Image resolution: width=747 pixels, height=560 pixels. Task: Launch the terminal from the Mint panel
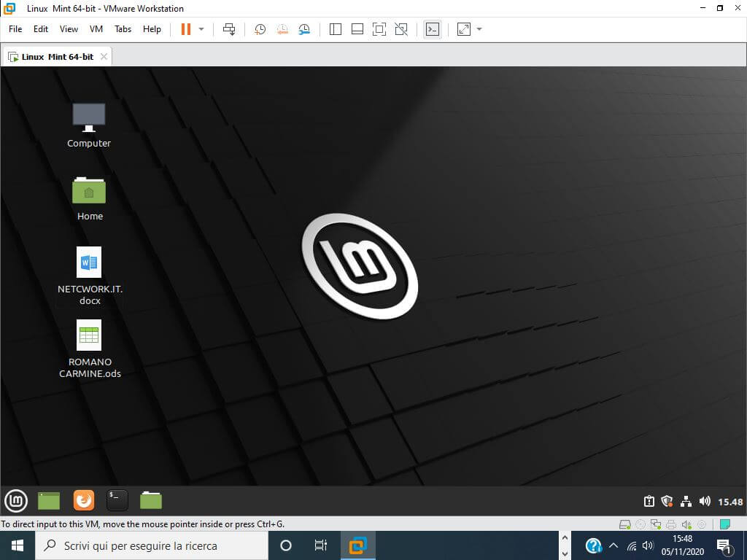click(x=117, y=501)
